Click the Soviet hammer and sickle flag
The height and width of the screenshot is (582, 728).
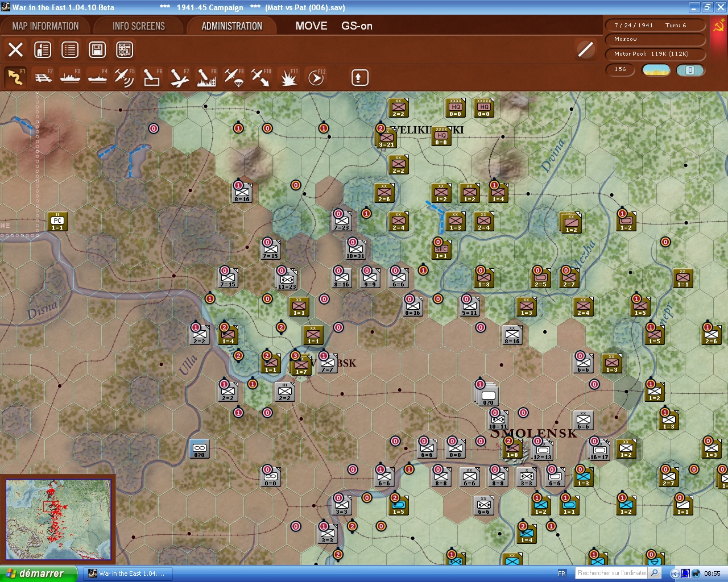tap(719, 26)
